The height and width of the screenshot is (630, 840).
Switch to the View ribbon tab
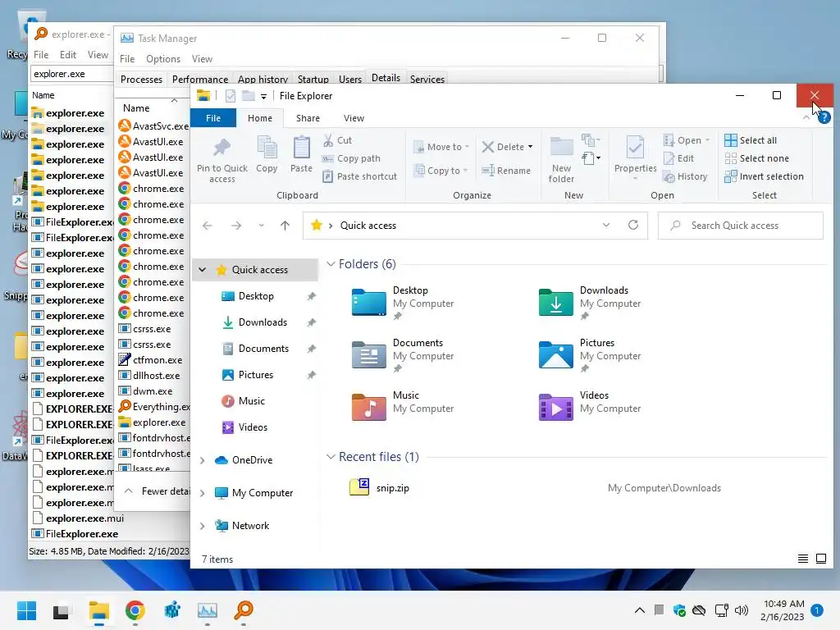pos(354,118)
